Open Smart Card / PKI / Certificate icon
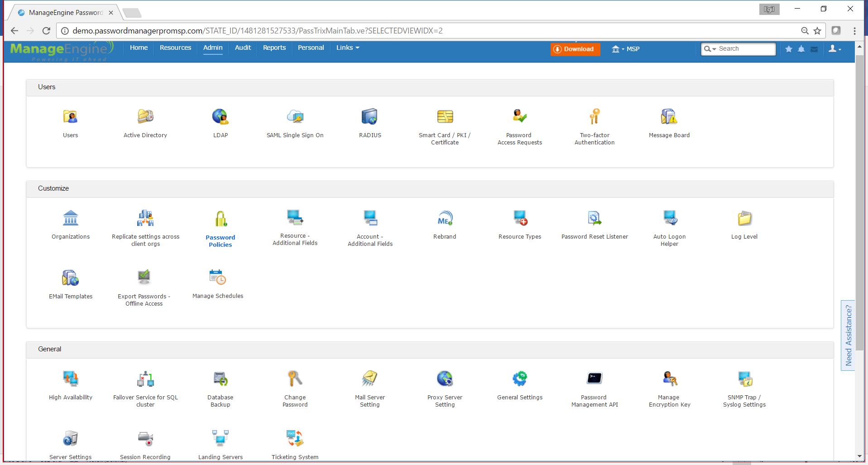 445,117
